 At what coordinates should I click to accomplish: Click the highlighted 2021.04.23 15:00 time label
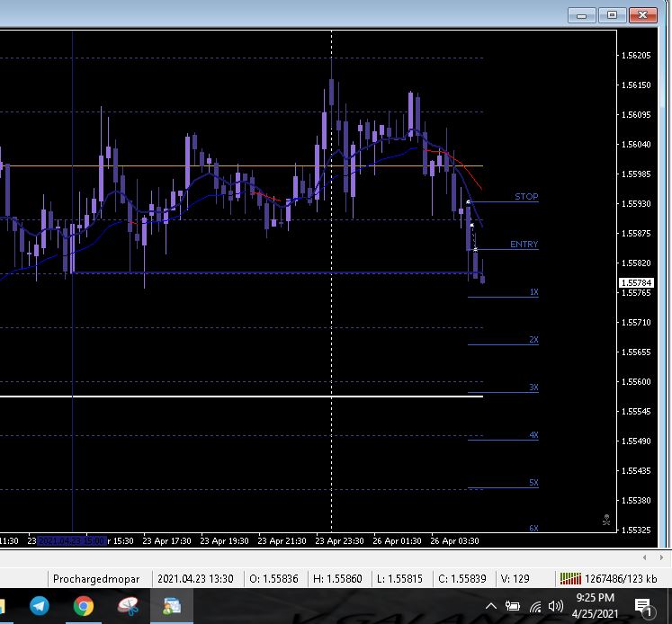tap(72, 541)
